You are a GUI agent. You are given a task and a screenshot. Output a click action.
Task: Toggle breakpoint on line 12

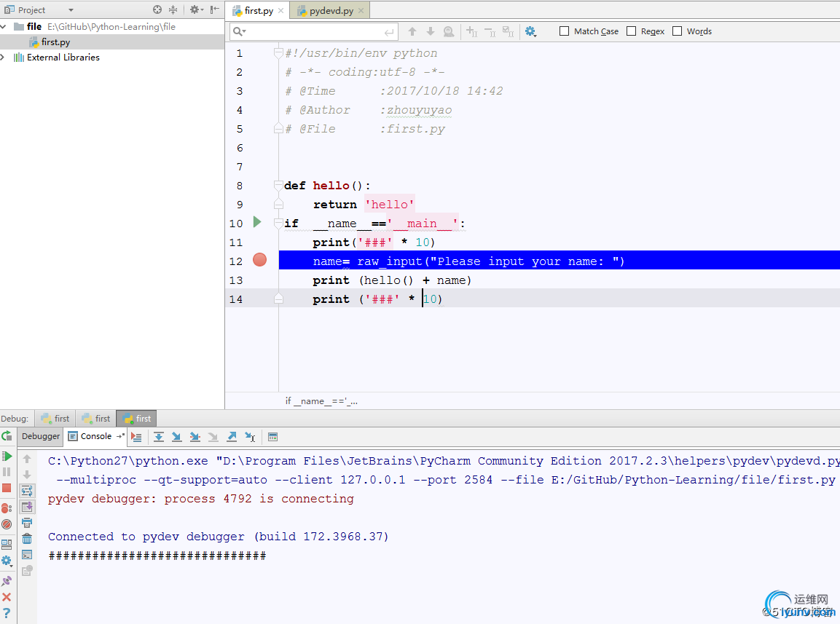(260, 261)
